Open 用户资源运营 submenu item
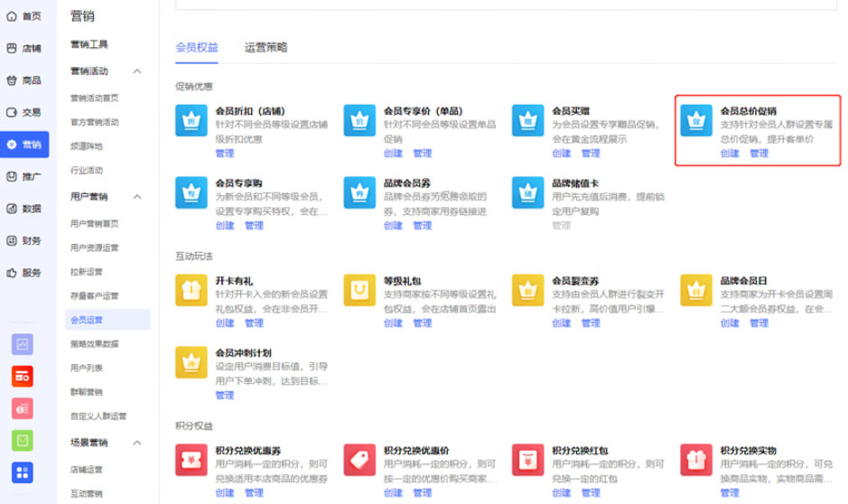The width and height of the screenshot is (848, 504). pyautogui.click(x=95, y=247)
